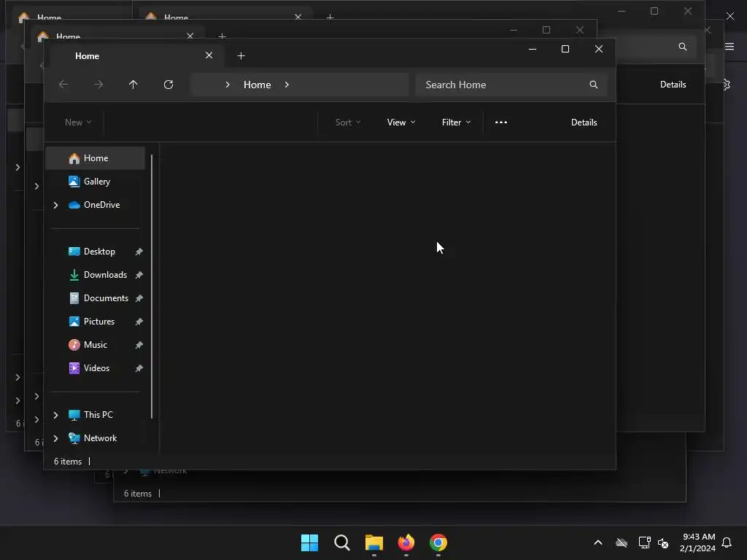Launch Google Chrome from the taskbar
The image size is (747, 560).
point(438,542)
